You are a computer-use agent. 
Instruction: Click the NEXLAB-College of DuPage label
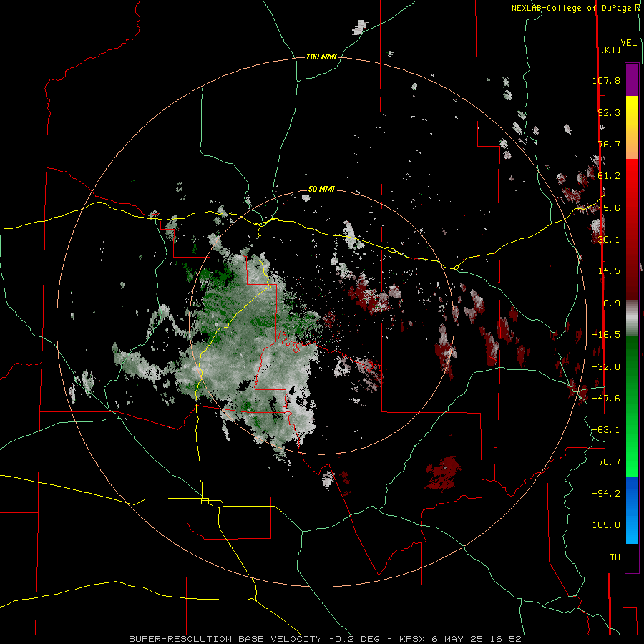pos(573,8)
